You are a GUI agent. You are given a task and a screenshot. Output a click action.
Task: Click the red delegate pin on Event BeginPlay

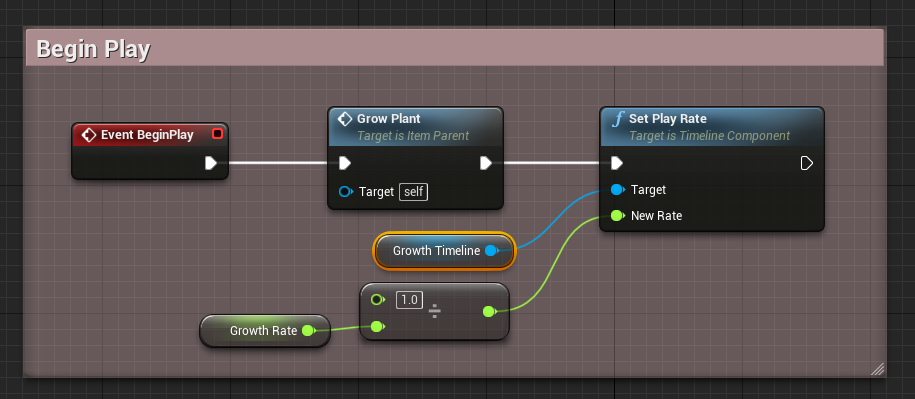(218, 134)
